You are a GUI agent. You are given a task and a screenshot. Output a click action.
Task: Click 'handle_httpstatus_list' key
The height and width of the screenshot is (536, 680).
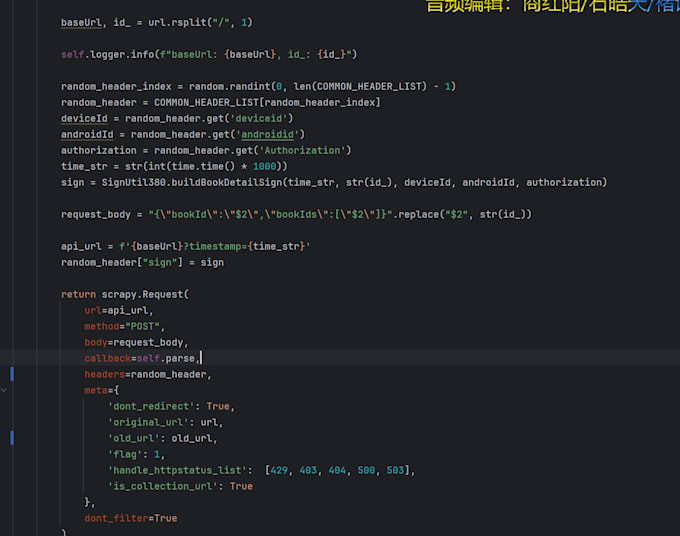(177, 471)
